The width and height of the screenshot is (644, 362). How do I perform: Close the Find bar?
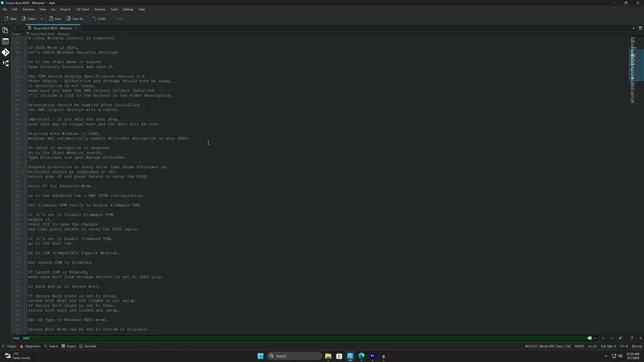(x=640, y=338)
